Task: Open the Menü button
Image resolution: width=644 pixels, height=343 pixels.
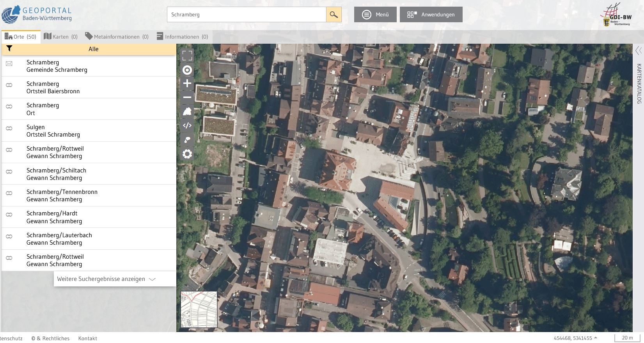Action: [375, 14]
